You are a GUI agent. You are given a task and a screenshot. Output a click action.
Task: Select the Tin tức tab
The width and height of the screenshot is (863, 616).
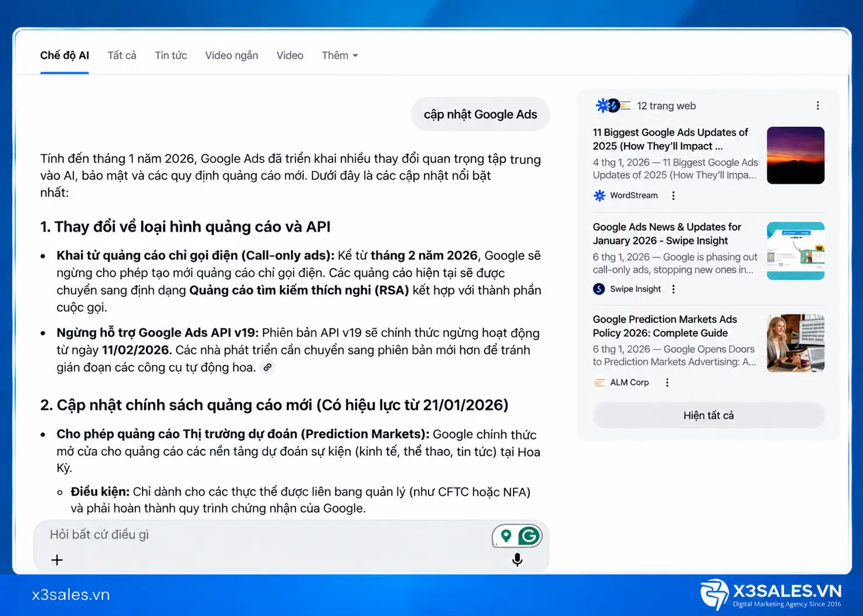[x=170, y=55]
